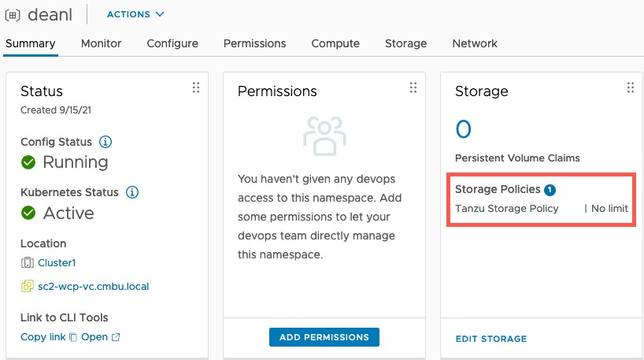This screenshot has height=360, width=644.
Task: Click the green Active status checkmark
Action: [x=28, y=213]
